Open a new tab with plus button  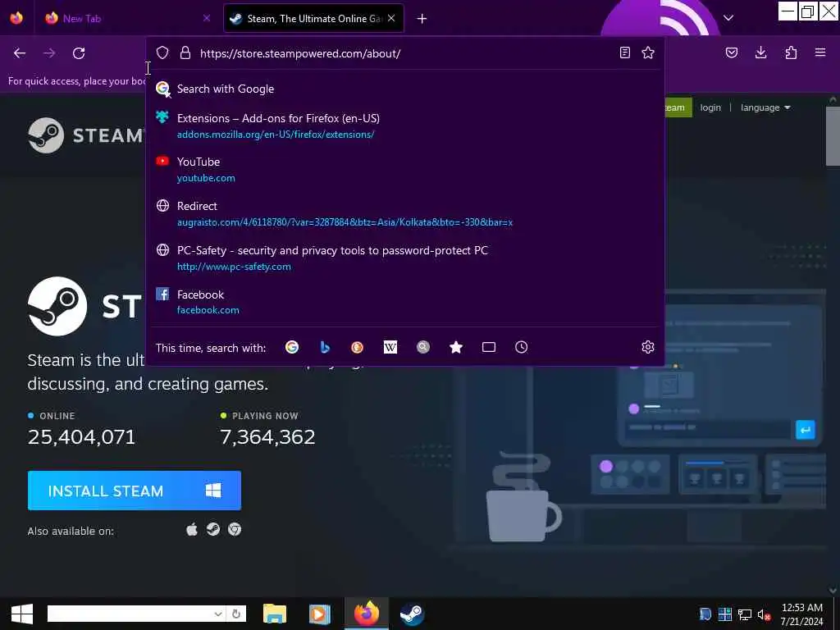(x=422, y=19)
